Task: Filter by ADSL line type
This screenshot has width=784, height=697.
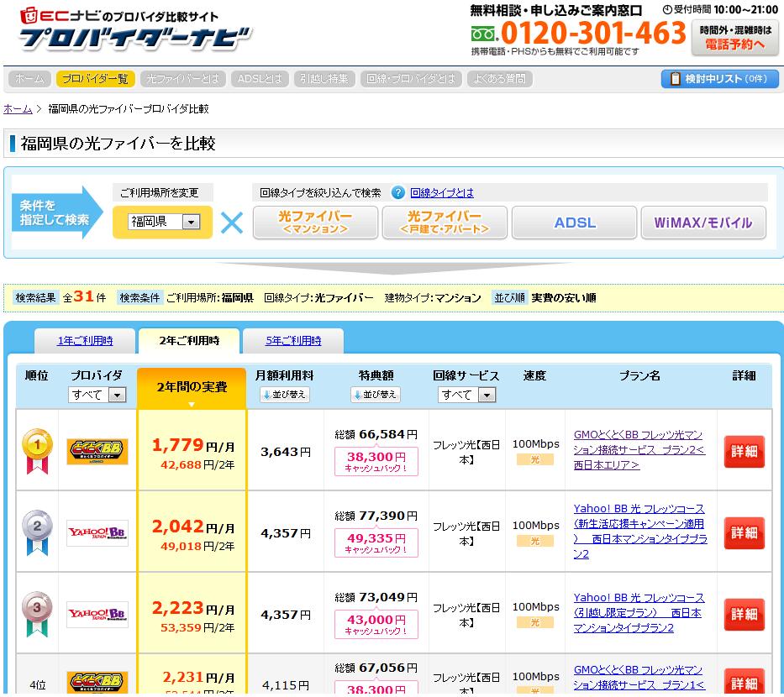Action: (575, 223)
